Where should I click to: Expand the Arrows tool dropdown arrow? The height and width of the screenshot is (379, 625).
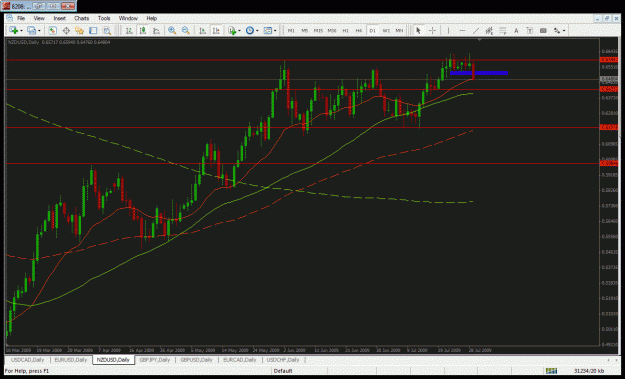tap(564, 31)
